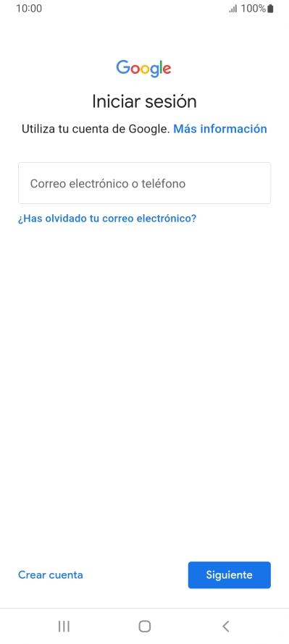
Task: Open the Más información link
Action: click(x=220, y=129)
